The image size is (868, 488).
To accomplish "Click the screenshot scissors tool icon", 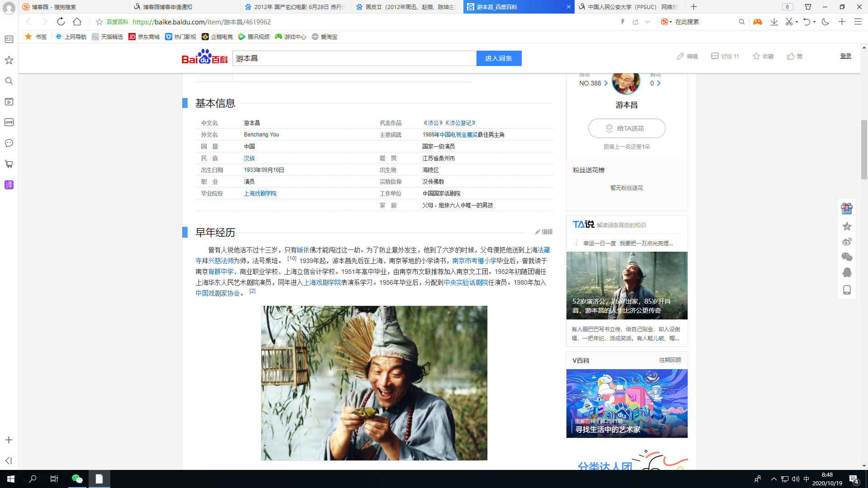I will coord(789,22).
